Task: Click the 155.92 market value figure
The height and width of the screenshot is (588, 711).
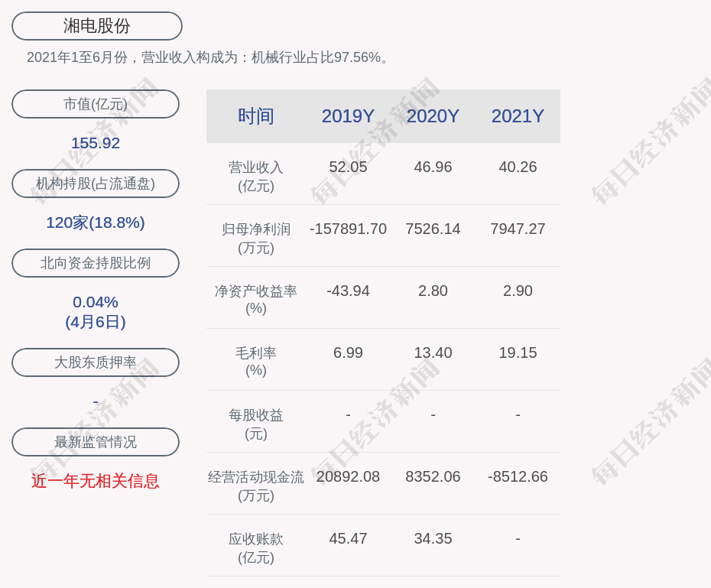Action: pos(96,143)
